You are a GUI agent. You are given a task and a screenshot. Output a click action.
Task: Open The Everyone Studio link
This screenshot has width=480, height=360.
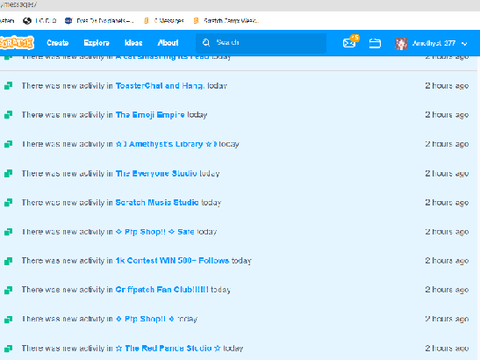[x=156, y=173]
